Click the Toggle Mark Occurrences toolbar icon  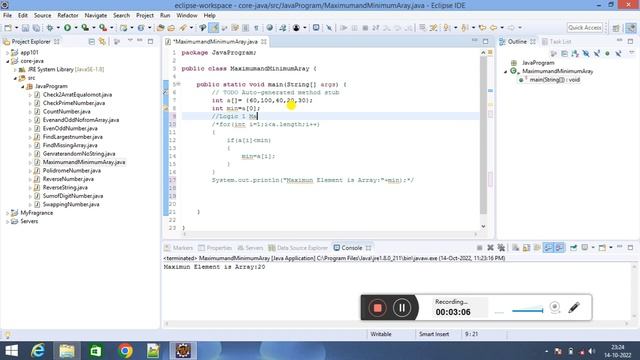pos(213,28)
